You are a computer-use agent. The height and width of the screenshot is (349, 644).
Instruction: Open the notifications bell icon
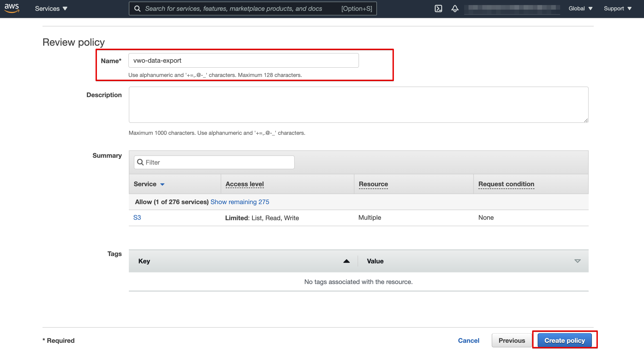(455, 8)
